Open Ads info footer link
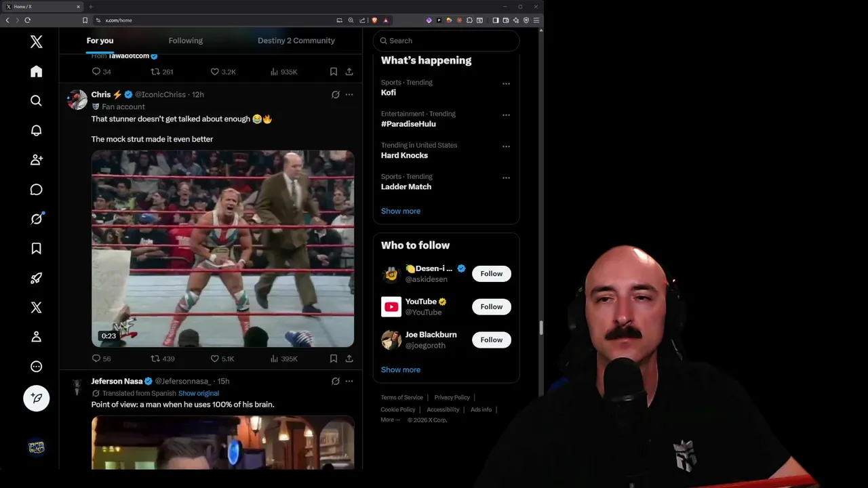 pos(481,409)
